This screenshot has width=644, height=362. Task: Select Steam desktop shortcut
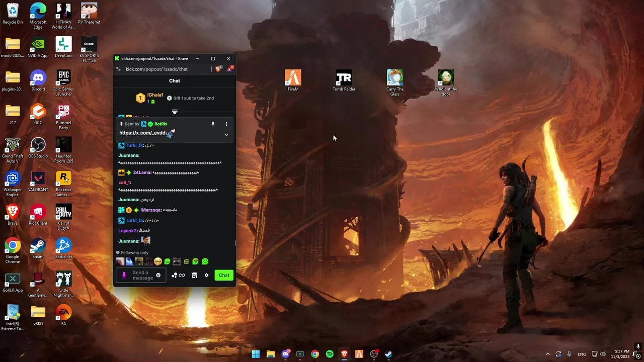click(38, 248)
